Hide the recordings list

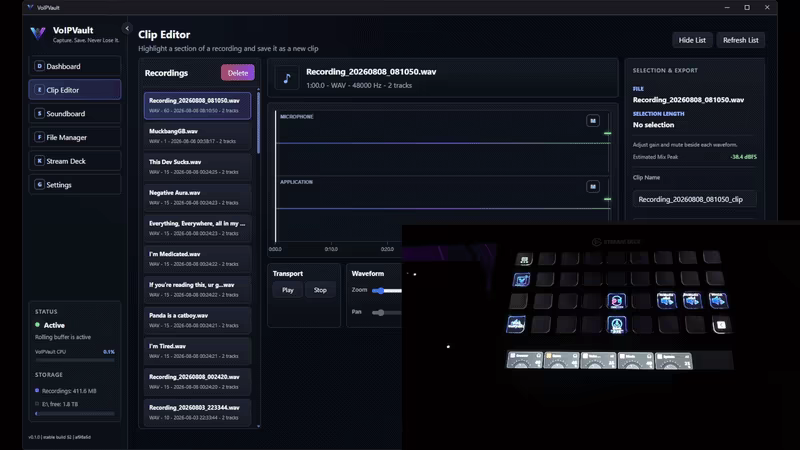[692, 40]
